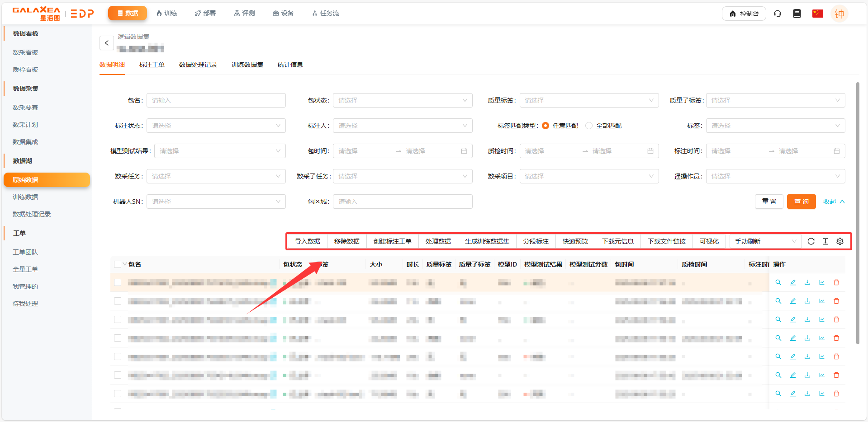Click the edit pencil icon in second row
Screen dimensions: 868x422
tap(793, 301)
